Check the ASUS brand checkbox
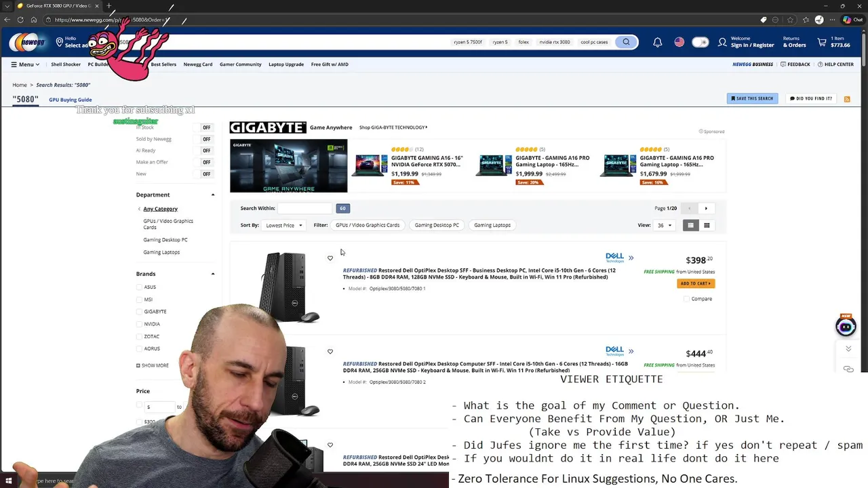The height and width of the screenshot is (488, 868). (x=140, y=287)
